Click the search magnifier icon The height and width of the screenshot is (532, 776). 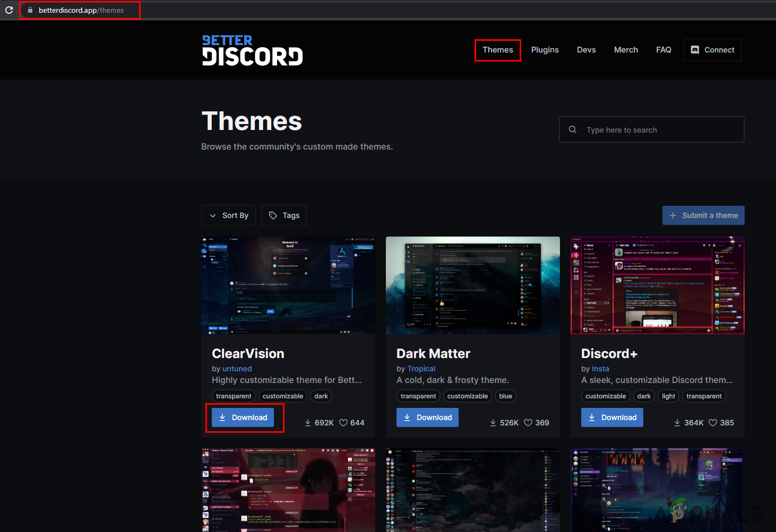[573, 129]
